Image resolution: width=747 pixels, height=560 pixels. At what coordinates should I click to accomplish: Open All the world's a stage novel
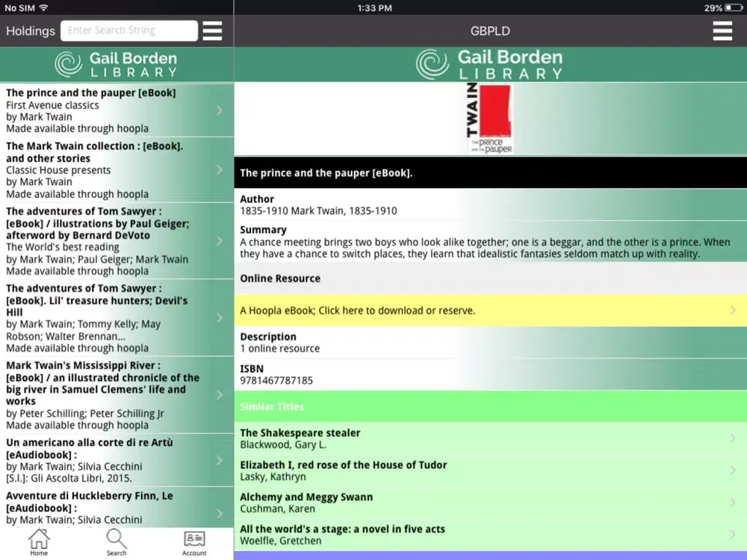click(x=490, y=535)
